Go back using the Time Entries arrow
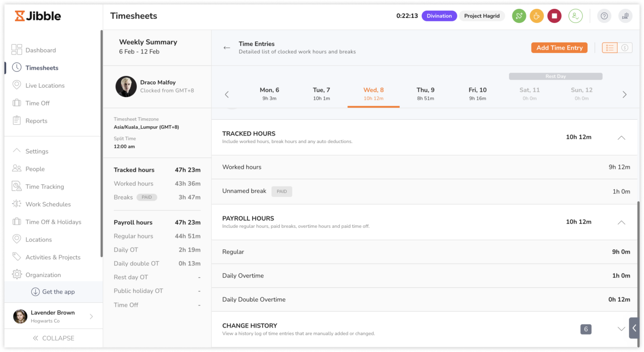Viewport: 644px width, 352px height. [227, 48]
